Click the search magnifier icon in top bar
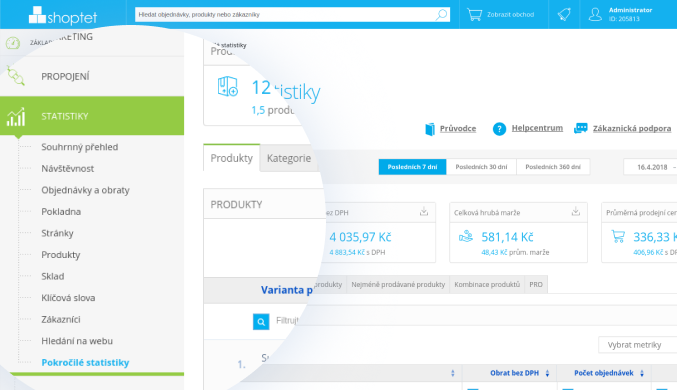The image size is (677, 390). pos(441,15)
